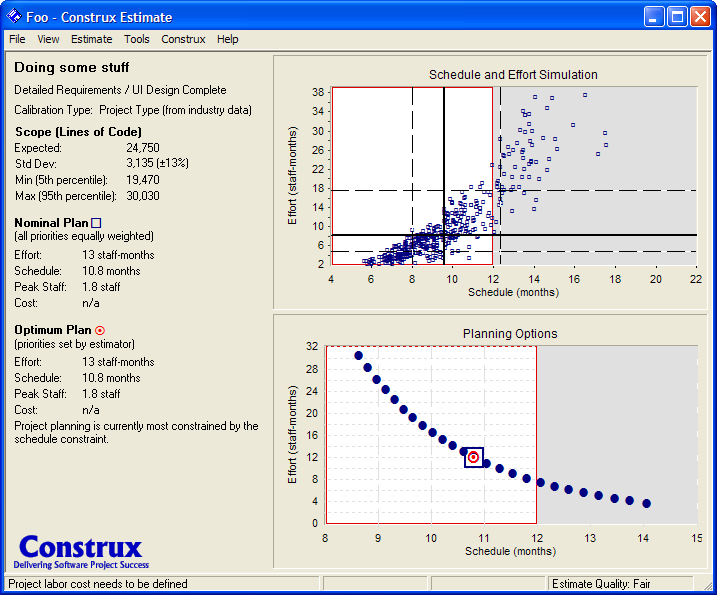
Task: Open the View menu
Action: tap(48, 39)
